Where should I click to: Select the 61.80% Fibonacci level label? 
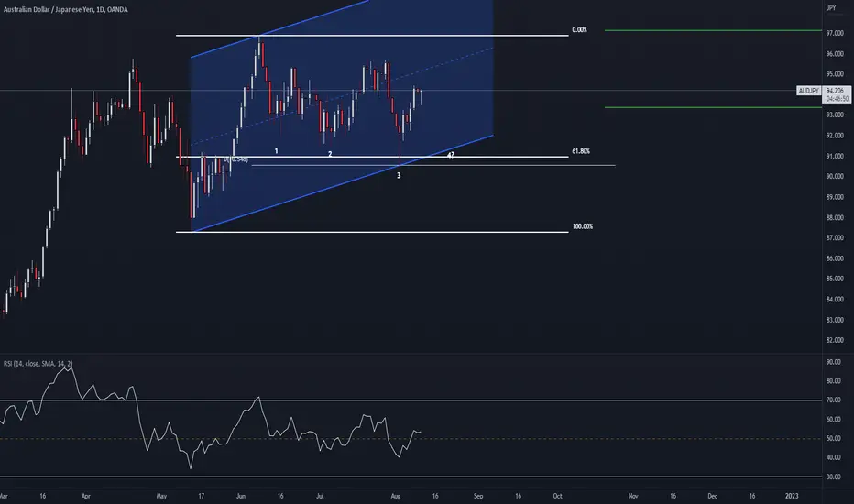581,151
